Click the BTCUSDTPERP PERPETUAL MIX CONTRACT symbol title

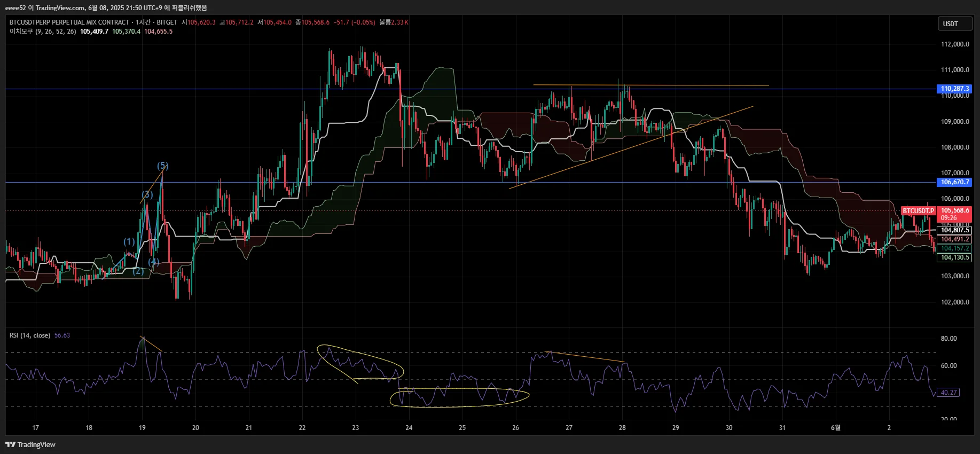(69, 22)
